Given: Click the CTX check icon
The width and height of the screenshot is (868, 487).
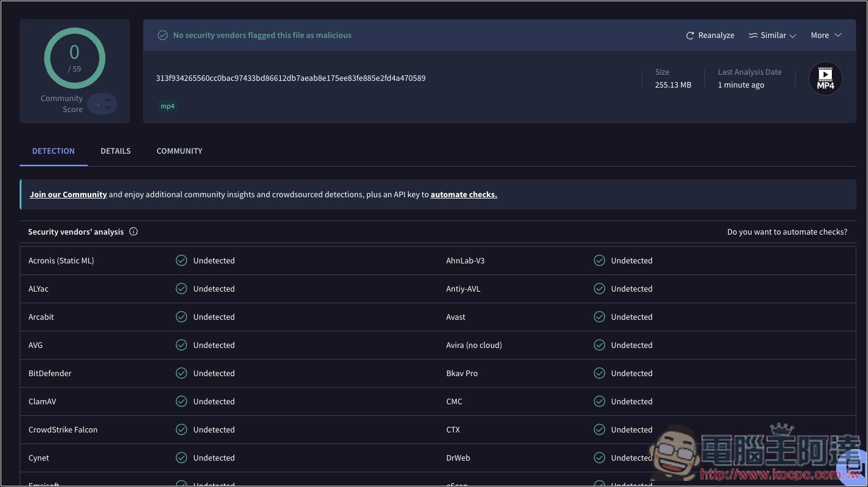Looking at the screenshot, I should [600, 429].
